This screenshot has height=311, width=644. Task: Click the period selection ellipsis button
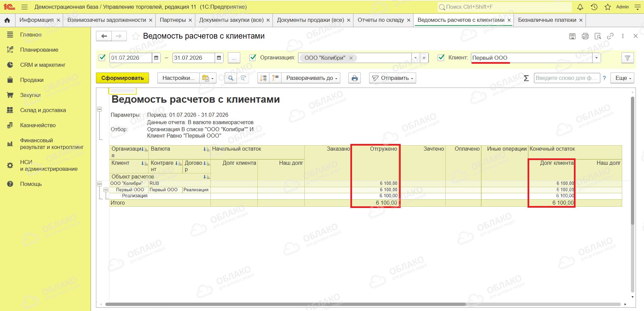click(234, 58)
